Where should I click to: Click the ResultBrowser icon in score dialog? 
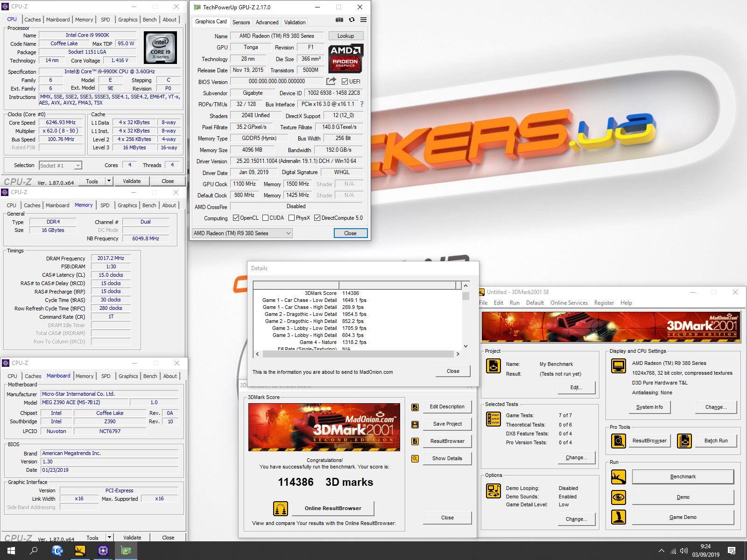(415, 441)
